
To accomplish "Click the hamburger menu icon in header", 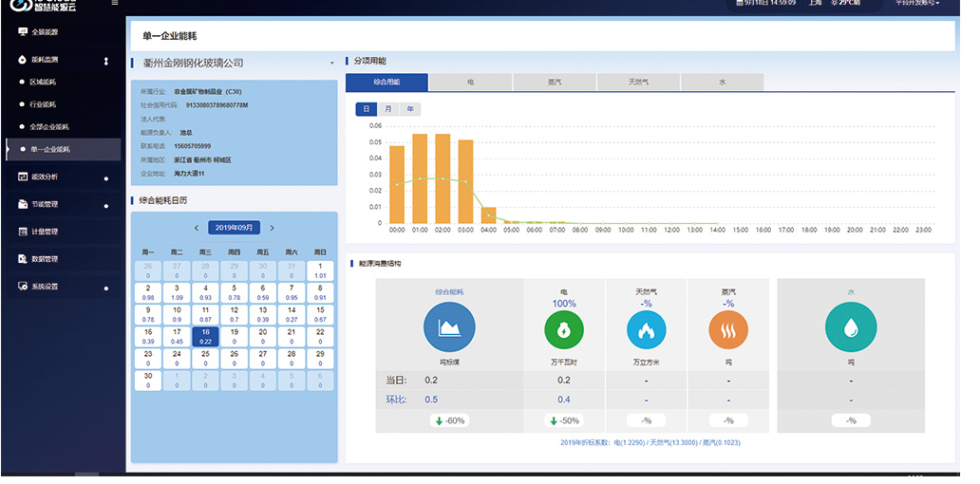I will (115, 3).
